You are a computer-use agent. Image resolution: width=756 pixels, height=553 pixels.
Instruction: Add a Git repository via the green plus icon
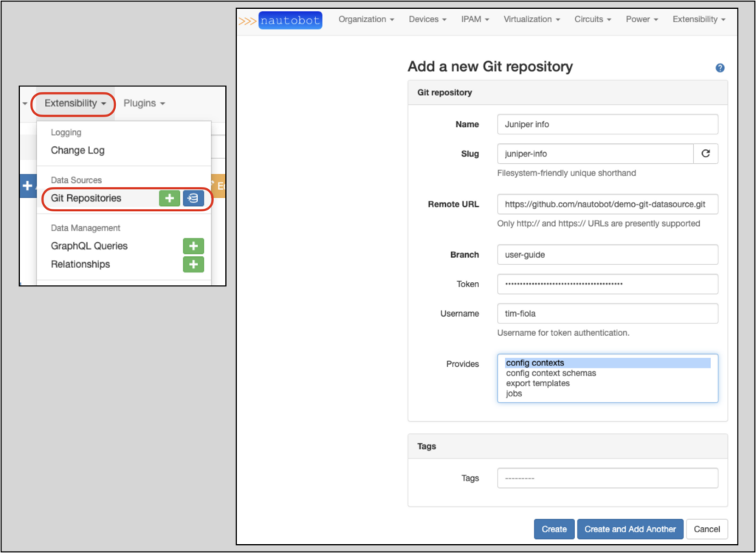170,199
